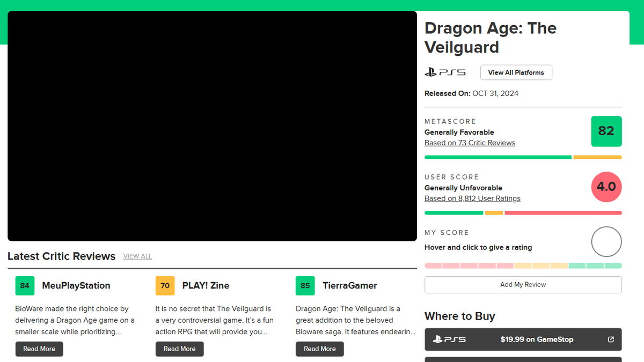The image size is (644, 362).
Task: Click the Generally Unfavorable label
Action: 463,188
